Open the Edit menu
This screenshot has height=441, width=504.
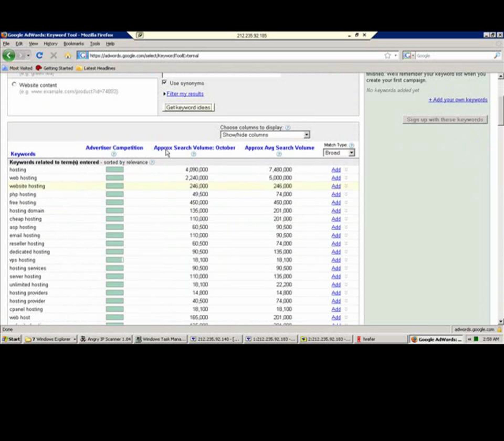(19, 44)
